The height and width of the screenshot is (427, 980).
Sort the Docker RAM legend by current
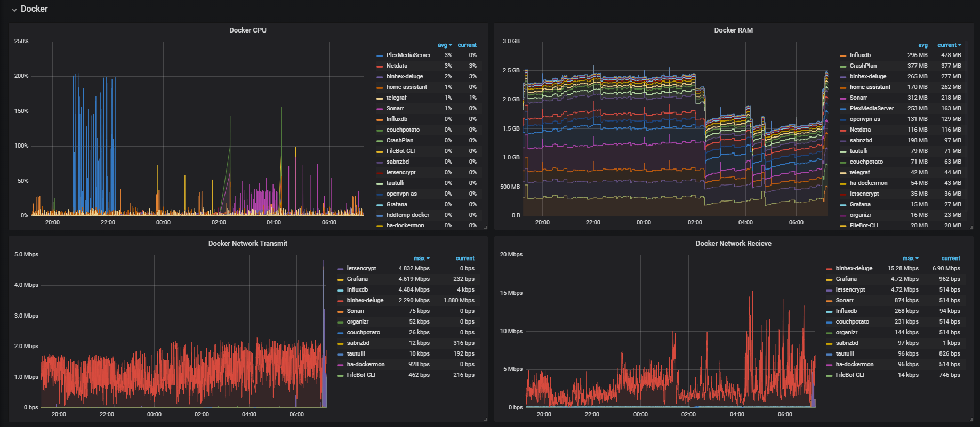[949, 45]
